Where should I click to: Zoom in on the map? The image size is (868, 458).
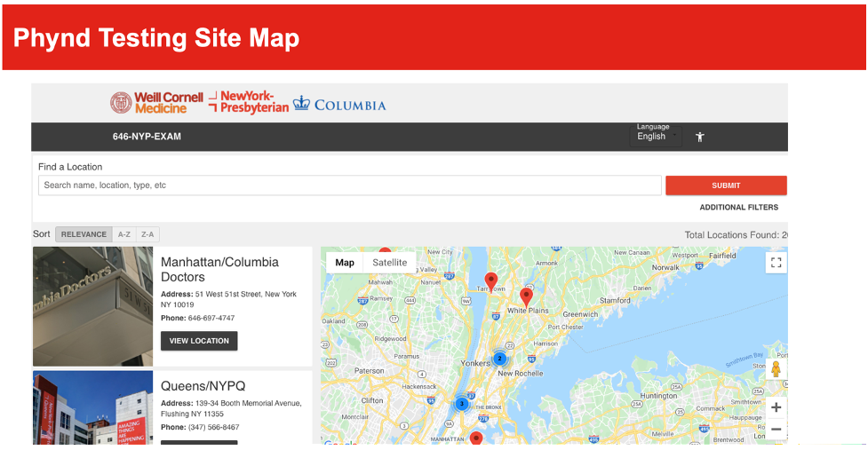(x=776, y=407)
